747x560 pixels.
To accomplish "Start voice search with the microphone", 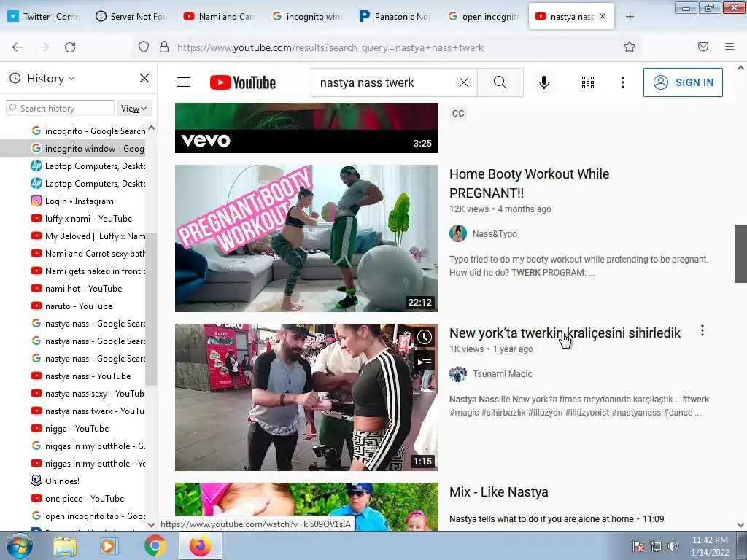I will 544,82.
